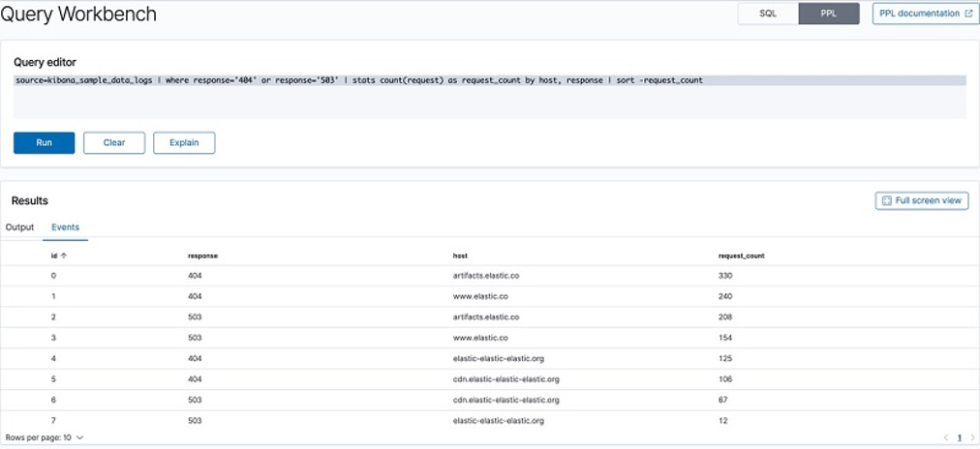The width and height of the screenshot is (980, 449).
Task: Click host elastic-elastic-elastic.org in row 4
Action: [498, 358]
